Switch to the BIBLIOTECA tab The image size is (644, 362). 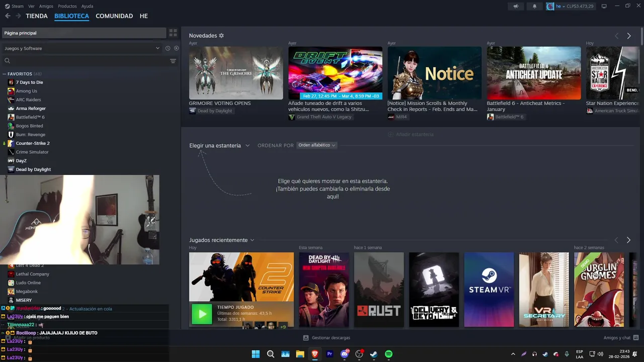[71, 16]
